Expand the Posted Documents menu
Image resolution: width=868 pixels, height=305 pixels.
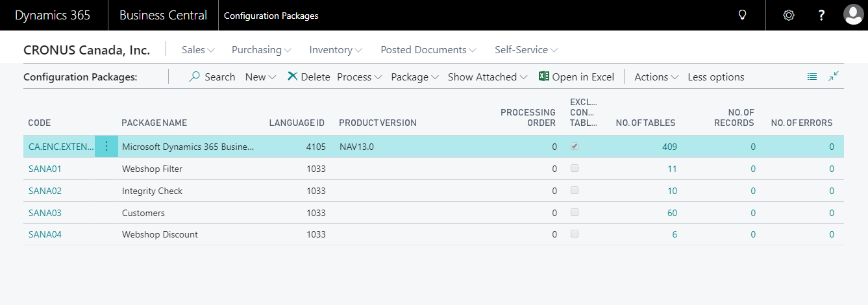click(x=428, y=49)
